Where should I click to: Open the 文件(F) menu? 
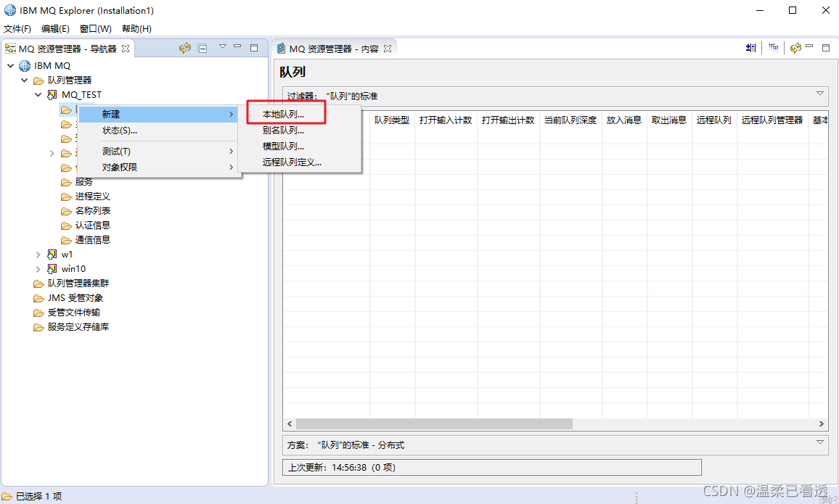[x=17, y=29]
